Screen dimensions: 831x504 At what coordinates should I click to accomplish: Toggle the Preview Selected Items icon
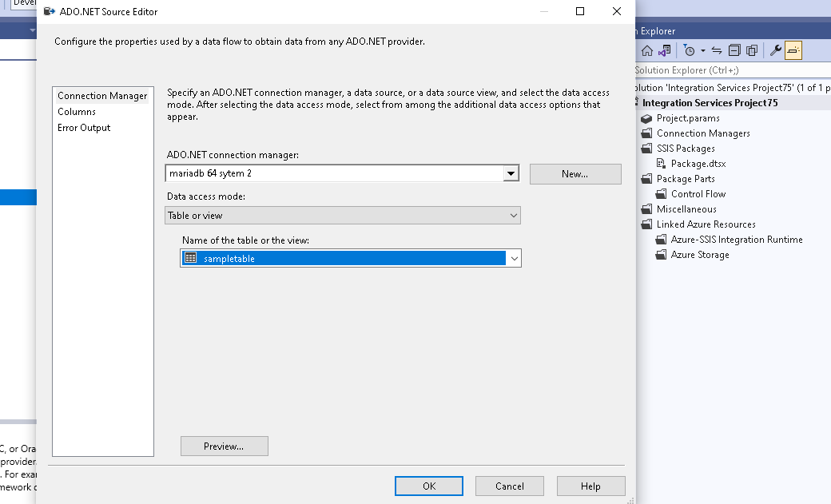click(793, 50)
